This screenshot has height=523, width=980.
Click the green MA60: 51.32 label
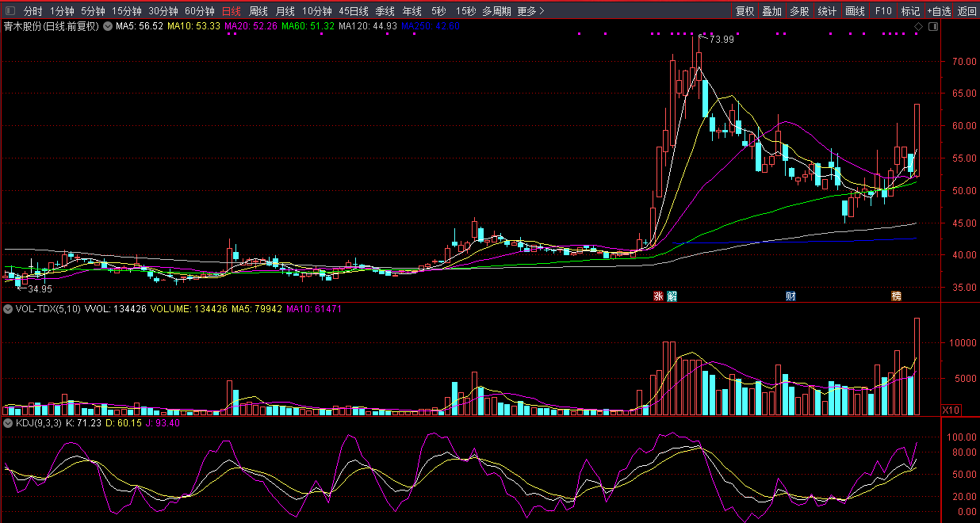click(308, 26)
